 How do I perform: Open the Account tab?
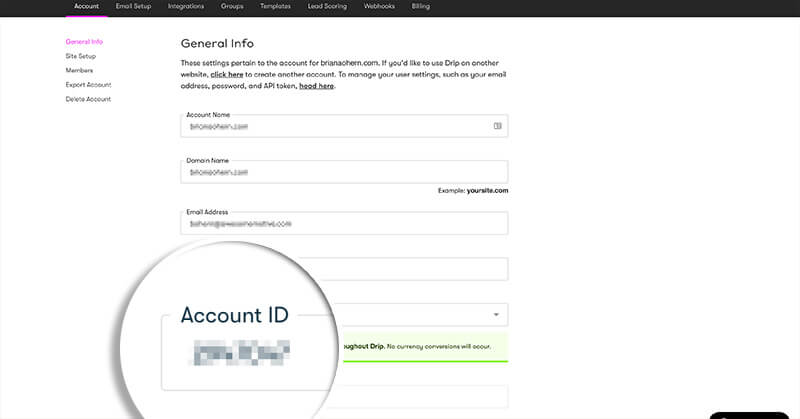point(86,7)
